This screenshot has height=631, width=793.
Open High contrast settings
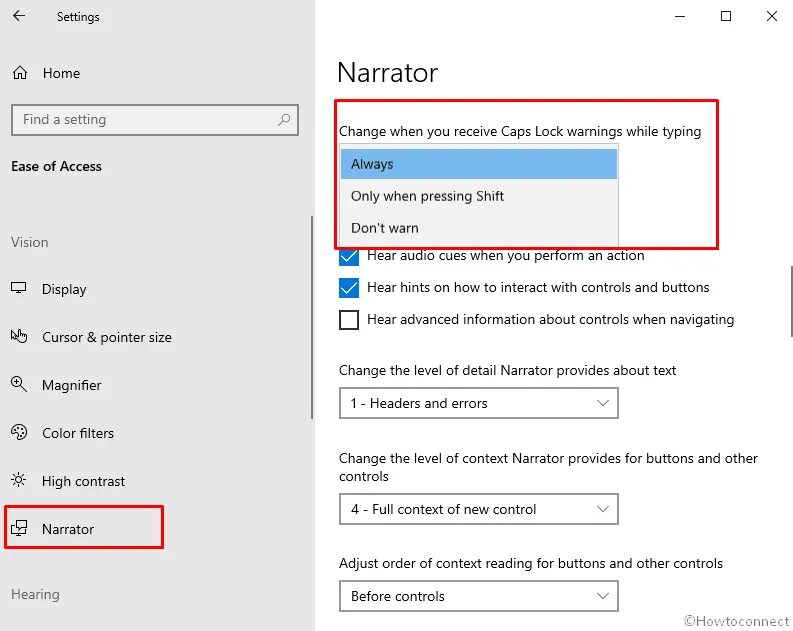pyautogui.click(x=83, y=481)
